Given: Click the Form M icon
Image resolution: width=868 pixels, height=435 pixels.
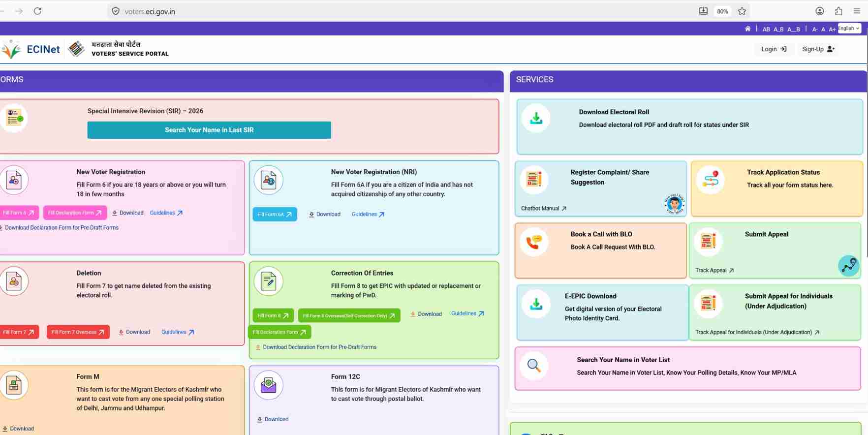Looking at the screenshot, I should pyautogui.click(x=14, y=385).
